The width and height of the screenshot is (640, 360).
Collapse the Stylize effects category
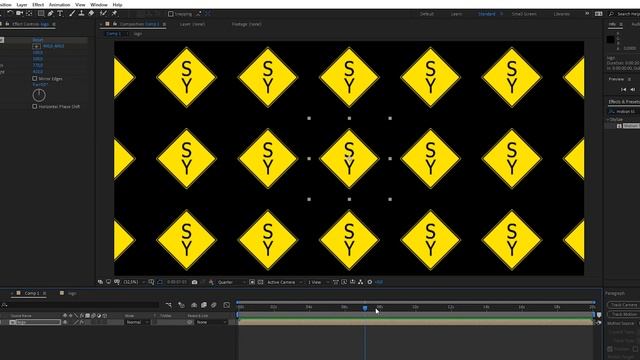(x=607, y=120)
